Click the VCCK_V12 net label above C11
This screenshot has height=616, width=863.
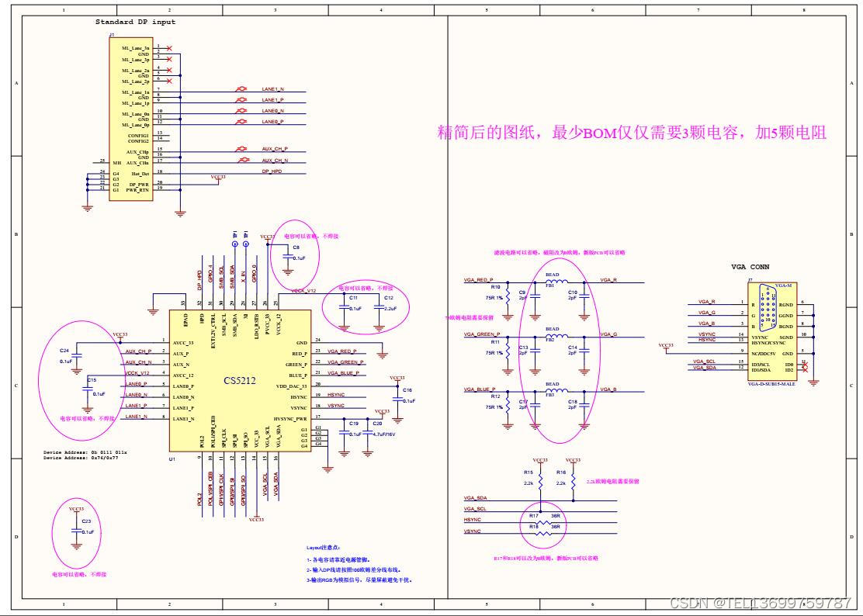303,290
